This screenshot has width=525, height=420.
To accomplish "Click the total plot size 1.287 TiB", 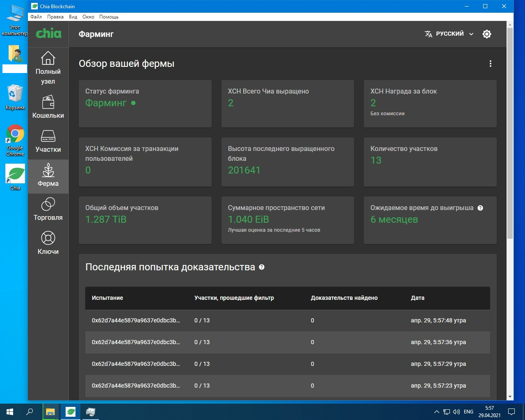I will tap(106, 219).
